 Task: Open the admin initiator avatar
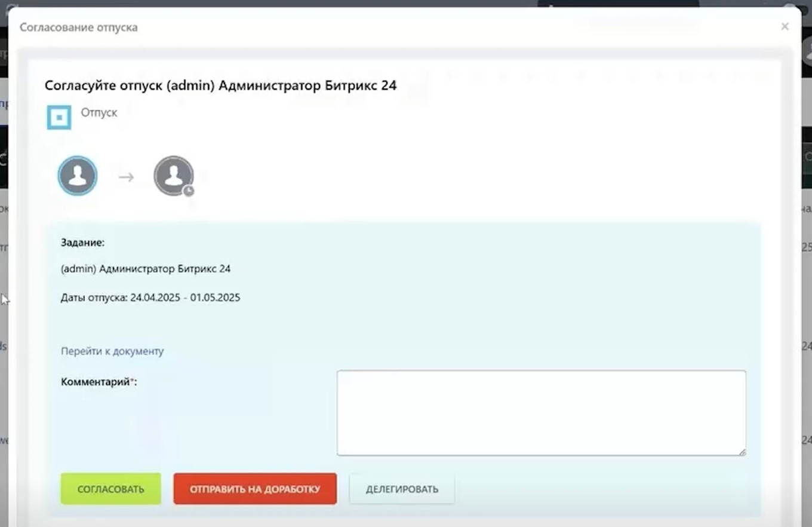(x=77, y=175)
